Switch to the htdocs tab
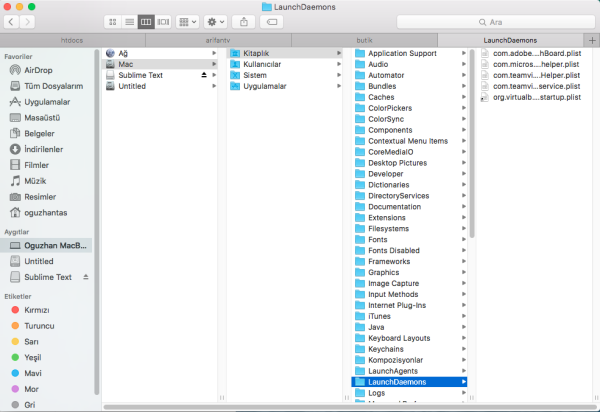 click(x=72, y=40)
